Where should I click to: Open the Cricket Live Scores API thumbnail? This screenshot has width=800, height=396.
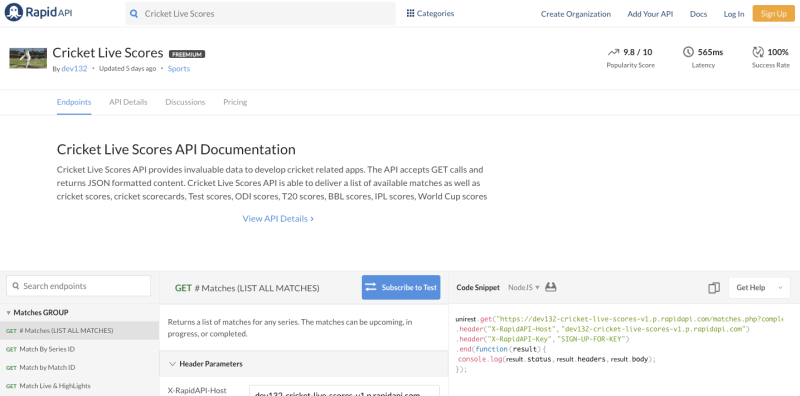(x=28, y=58)
